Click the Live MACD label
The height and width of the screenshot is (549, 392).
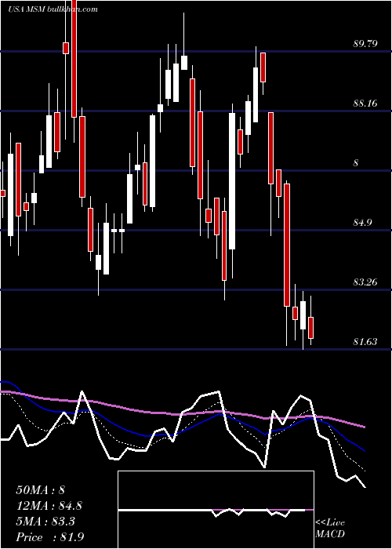click(x=330, y=529)
